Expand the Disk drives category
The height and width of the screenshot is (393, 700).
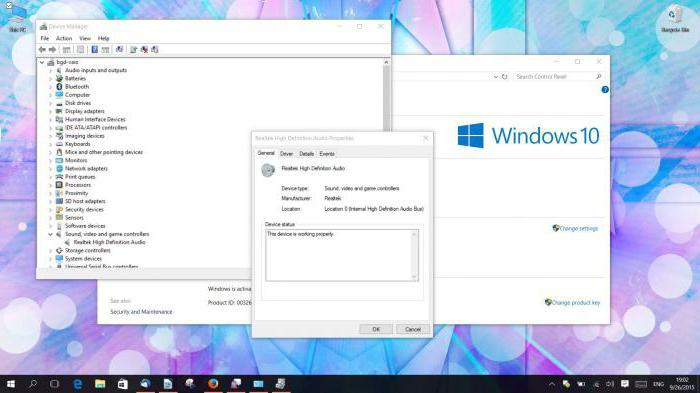click(50, 103)
